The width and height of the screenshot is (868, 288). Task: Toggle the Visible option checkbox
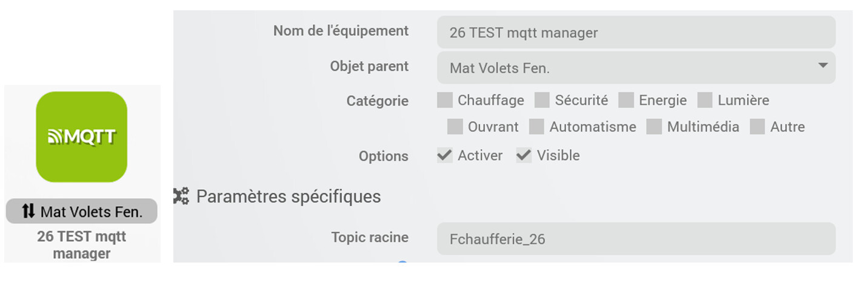(524, 156)
